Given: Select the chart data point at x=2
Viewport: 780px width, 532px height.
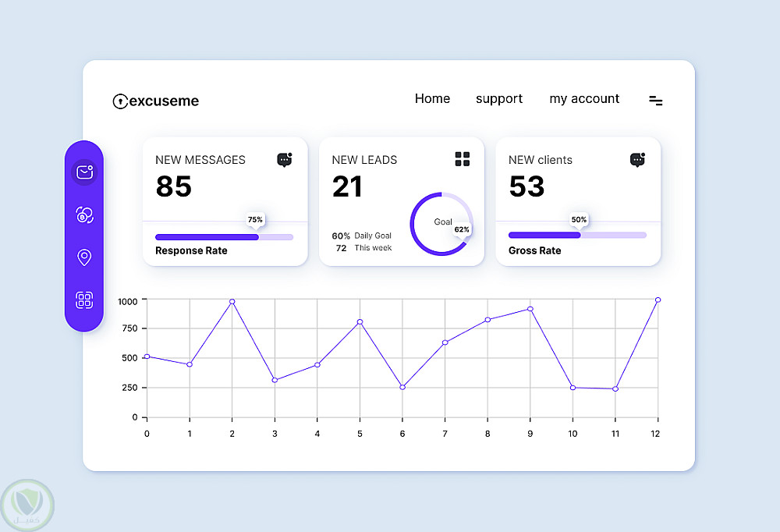Looking at the screenshot, I should (232, 302).
